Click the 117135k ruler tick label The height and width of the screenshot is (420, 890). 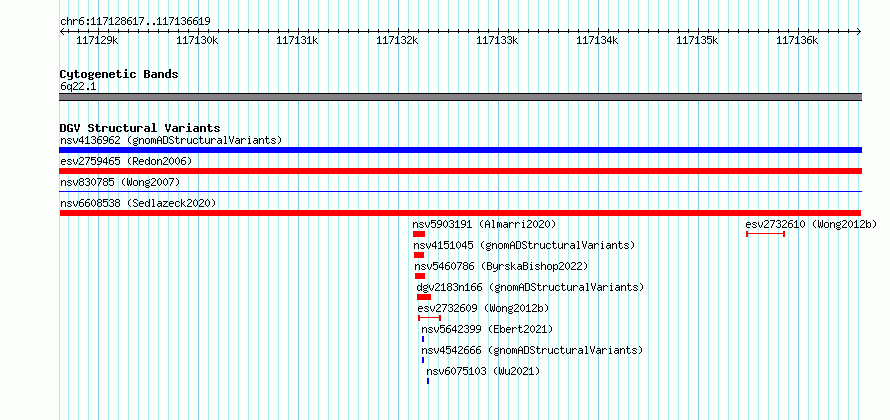(698, 40)
